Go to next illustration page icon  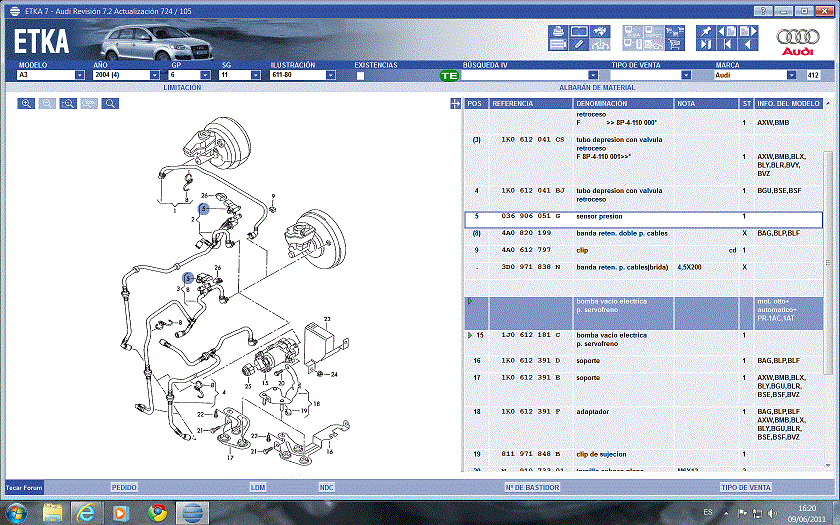[748, 32]
